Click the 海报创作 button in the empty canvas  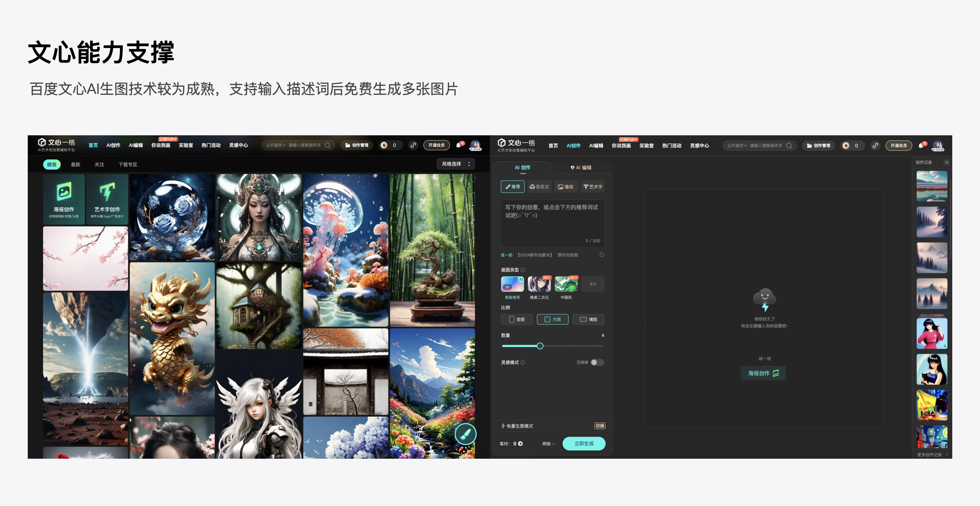point(763,373)
